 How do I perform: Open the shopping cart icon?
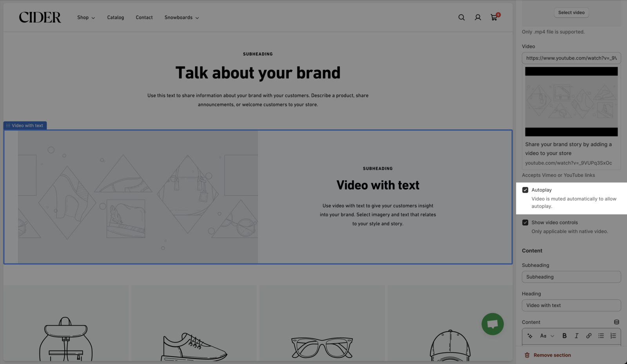[x=494, y=17]
